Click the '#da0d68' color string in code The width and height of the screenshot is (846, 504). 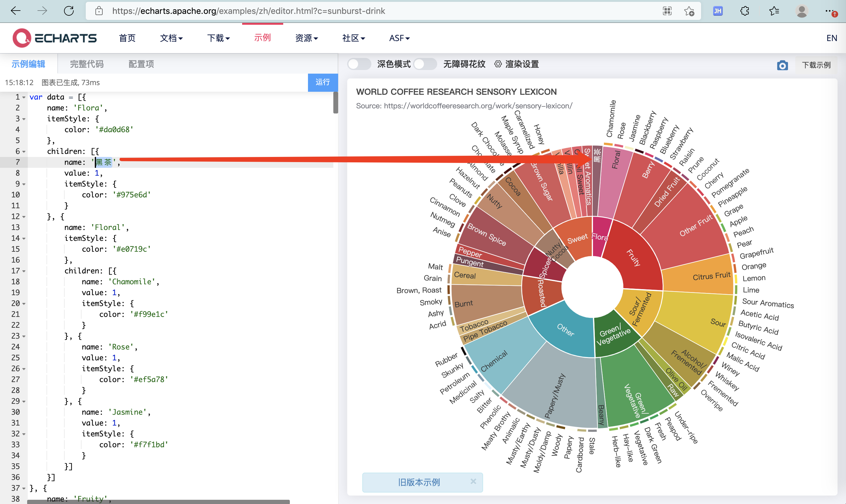tap(114, 130)
